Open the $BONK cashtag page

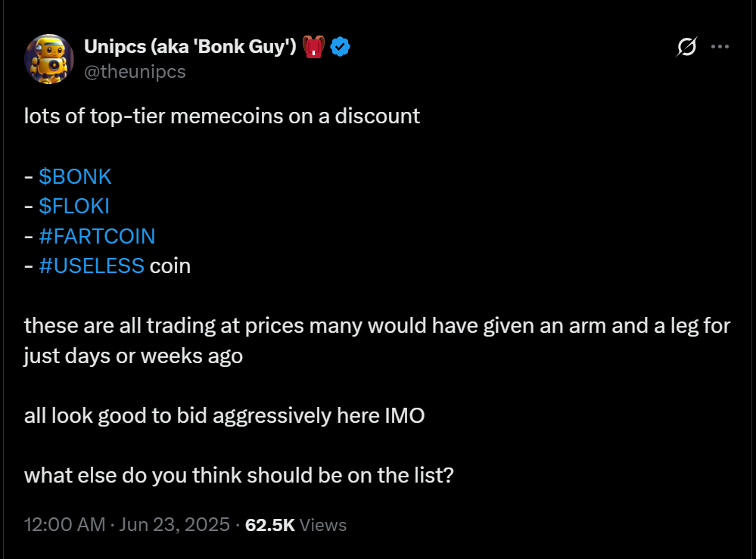click(x=75, y=176)
